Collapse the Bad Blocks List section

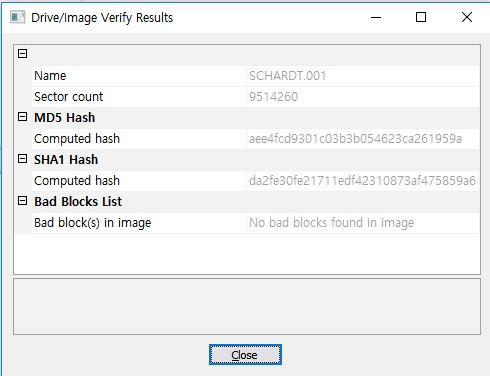(x=22, y=201)
